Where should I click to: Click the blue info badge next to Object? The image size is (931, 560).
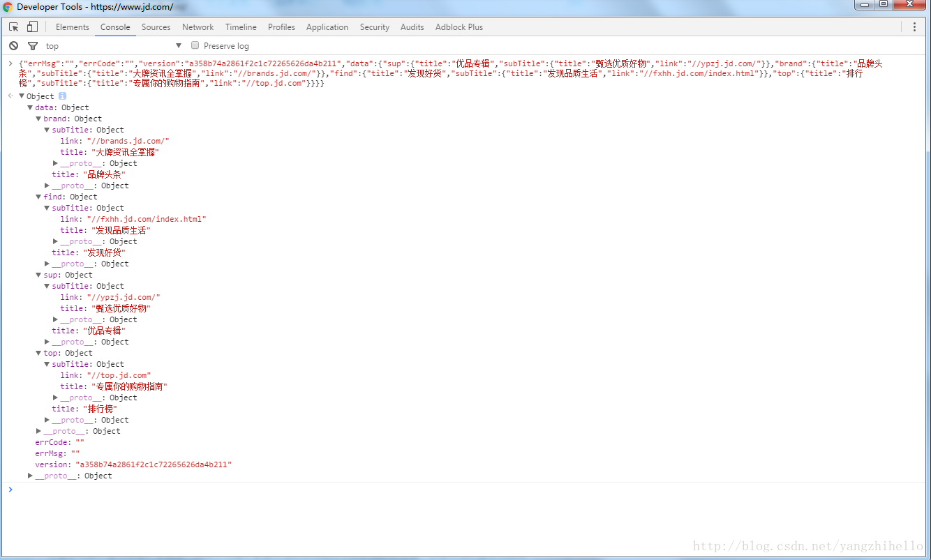tap(61, 96)
